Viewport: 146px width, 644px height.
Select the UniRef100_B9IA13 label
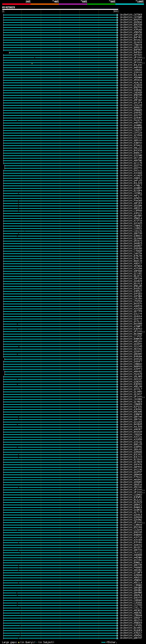[x=131, y=40]
